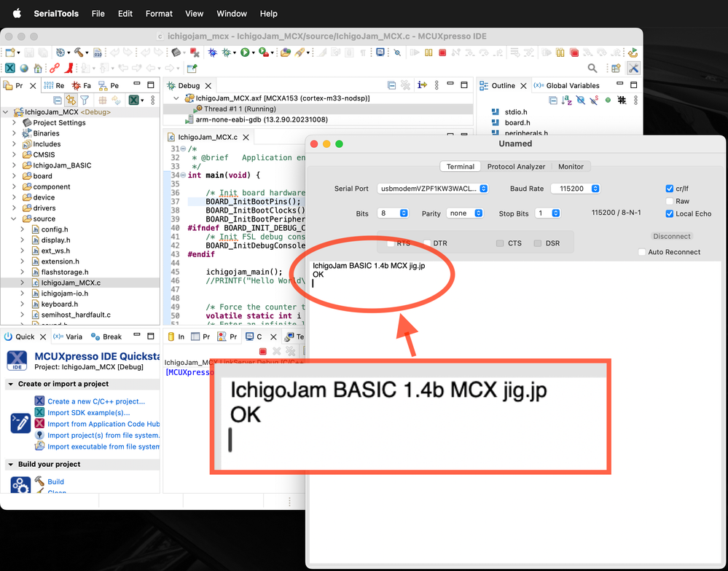Click Import project(s) from file system link

[103, 435]
